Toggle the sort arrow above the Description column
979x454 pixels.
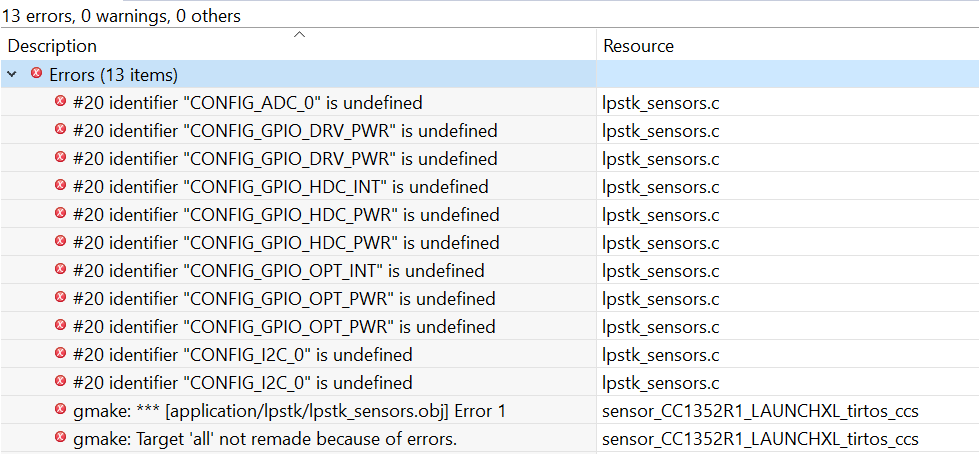point(298,35)
